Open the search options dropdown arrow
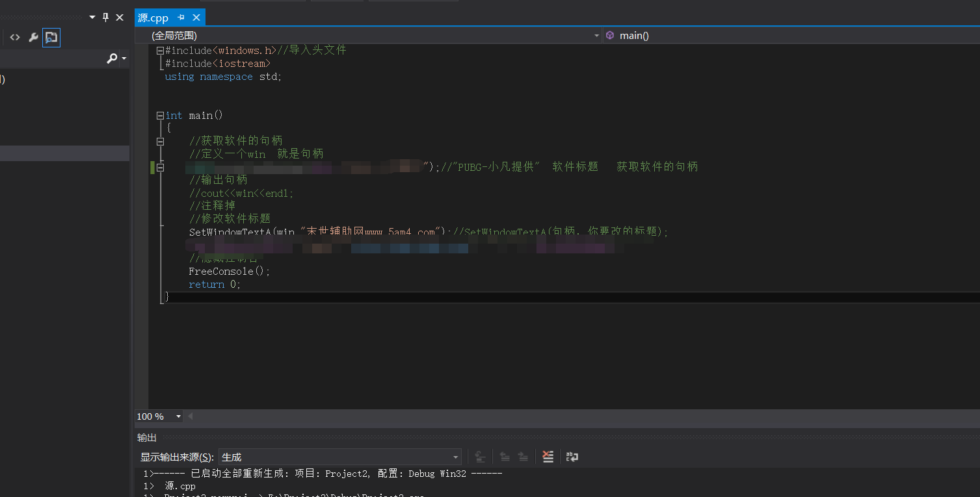This screenshot has height=497, width=980. pos(124,59)
